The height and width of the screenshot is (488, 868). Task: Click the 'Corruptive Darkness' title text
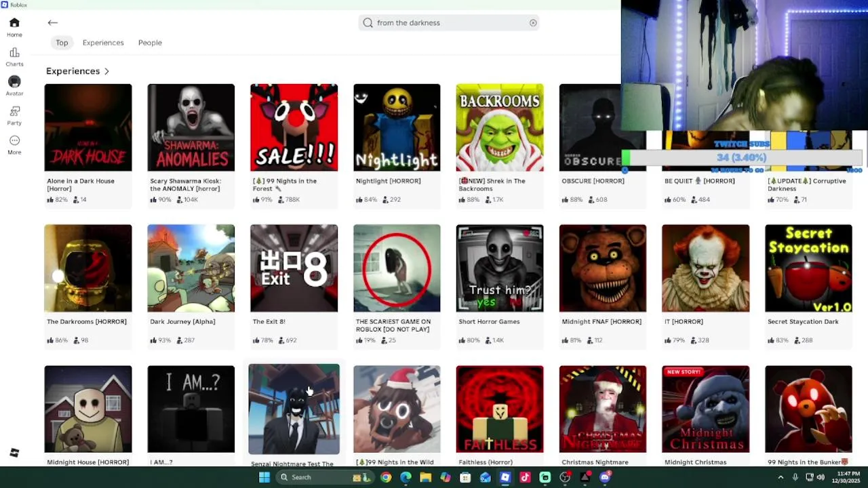click(807, 185)
